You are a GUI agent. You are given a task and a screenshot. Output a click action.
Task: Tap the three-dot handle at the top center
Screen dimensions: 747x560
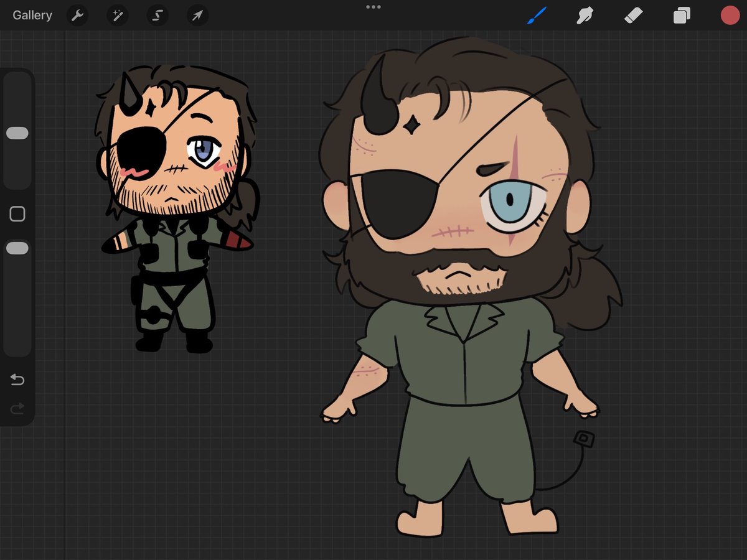click(x=374, y=7)
